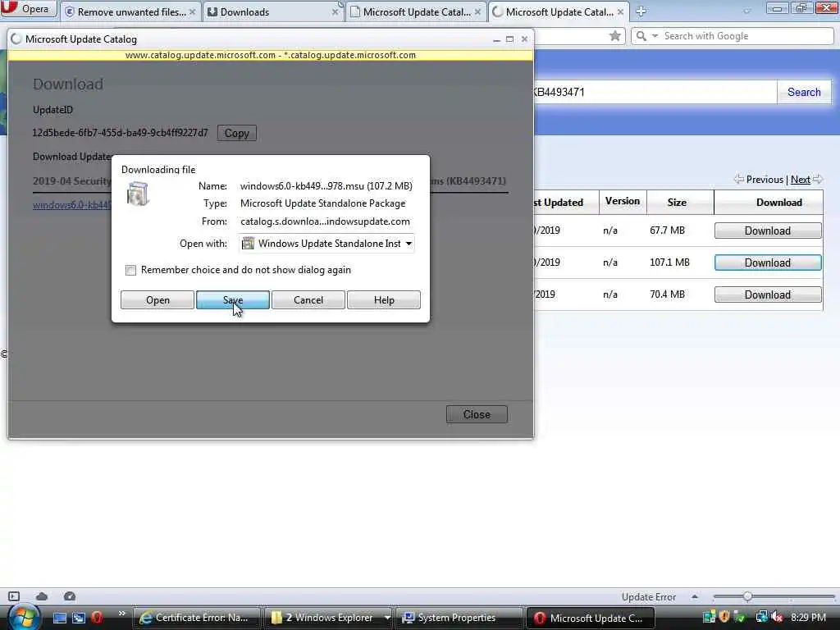Screen dimensions: 840x630
Task: Enable Remember choice checkbox
Action: [130, 270]
